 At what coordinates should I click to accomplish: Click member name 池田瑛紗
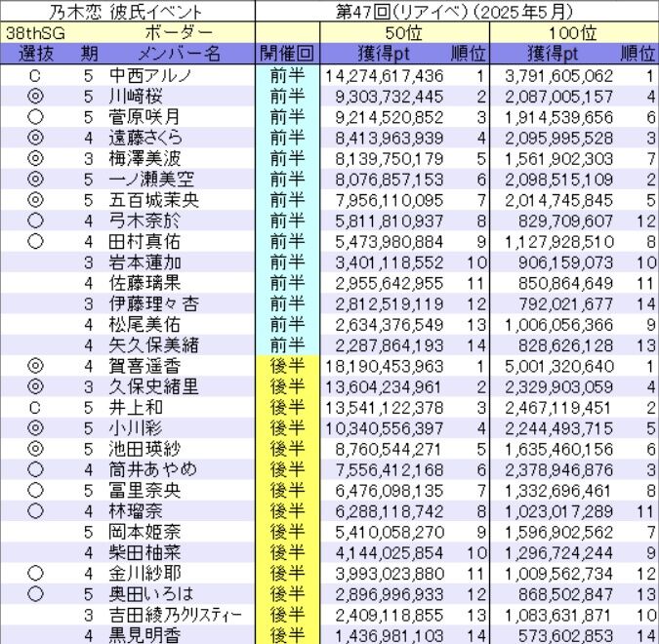coord(144,449)
